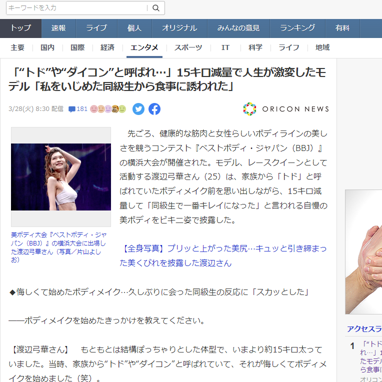This screenshot has height=382, width=382.
Task: Click the article photo thumbnail of the model
Action: click(61, 177)
